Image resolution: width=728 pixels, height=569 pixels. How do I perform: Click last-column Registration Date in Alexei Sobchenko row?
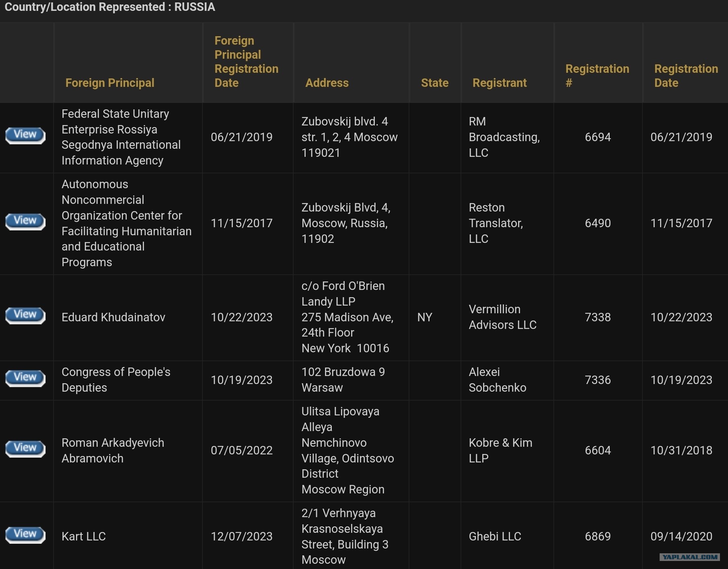click(x=681, y=380)
